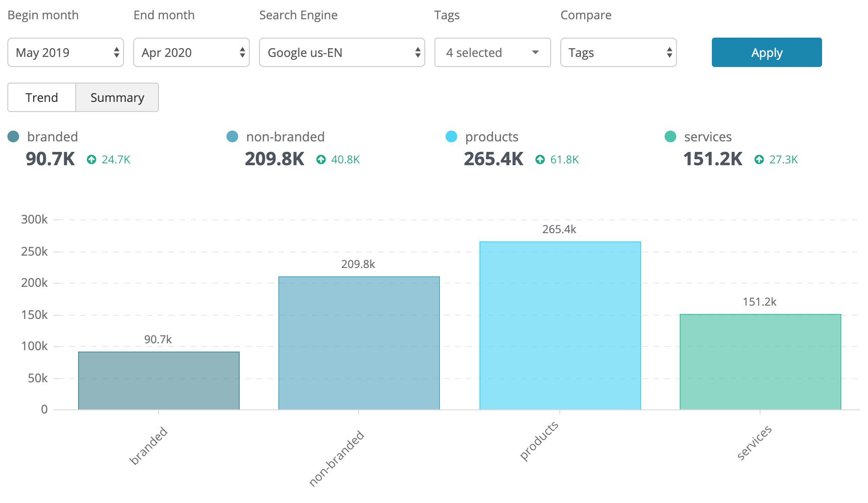This screenshot has height=503, width=868.
Task: Expand the Tags selection showing 4 selected
Action: click(492, 52)
